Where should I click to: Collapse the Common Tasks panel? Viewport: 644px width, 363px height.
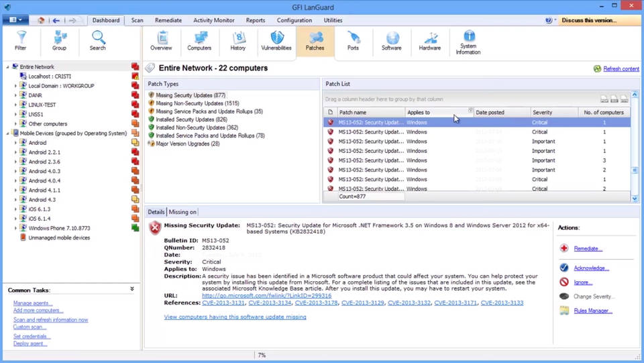(132, 289)
